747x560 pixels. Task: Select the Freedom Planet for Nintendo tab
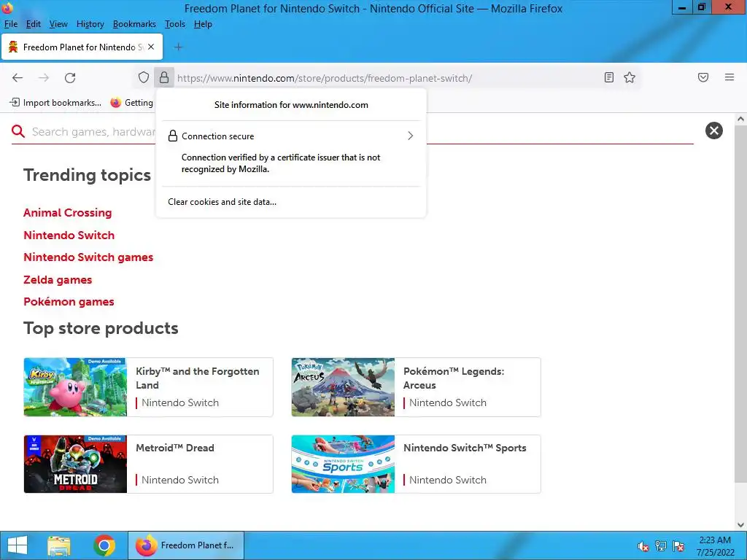[x=82, y=47]
